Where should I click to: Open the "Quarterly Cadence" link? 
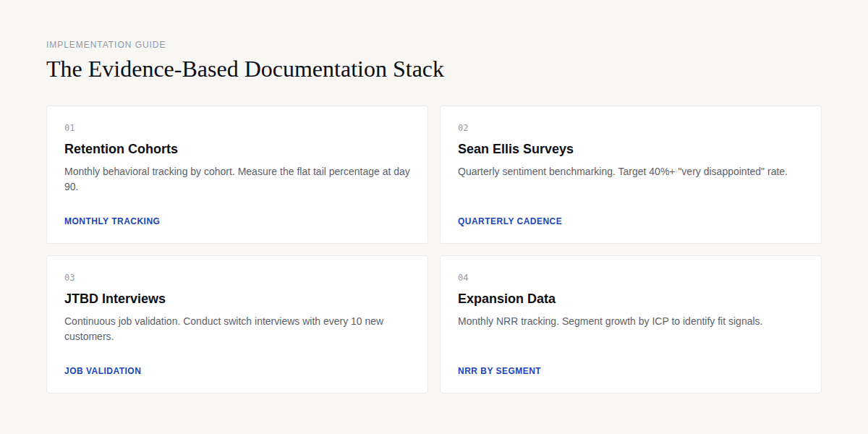pos(510,221)
